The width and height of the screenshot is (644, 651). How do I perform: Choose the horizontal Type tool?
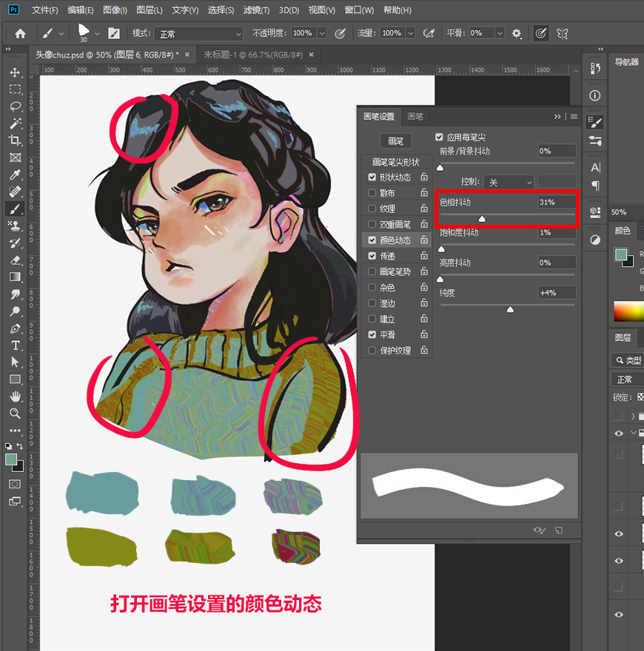(15, 345)
